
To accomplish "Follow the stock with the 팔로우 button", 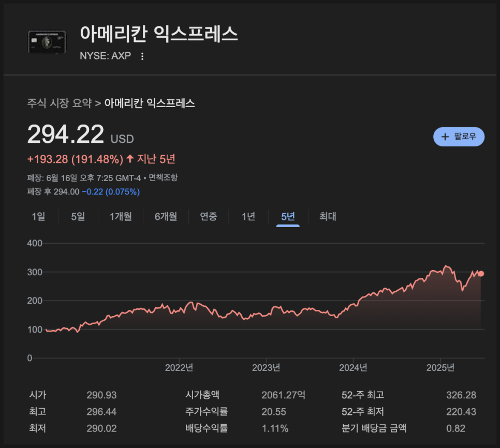I will pos(459,137).
